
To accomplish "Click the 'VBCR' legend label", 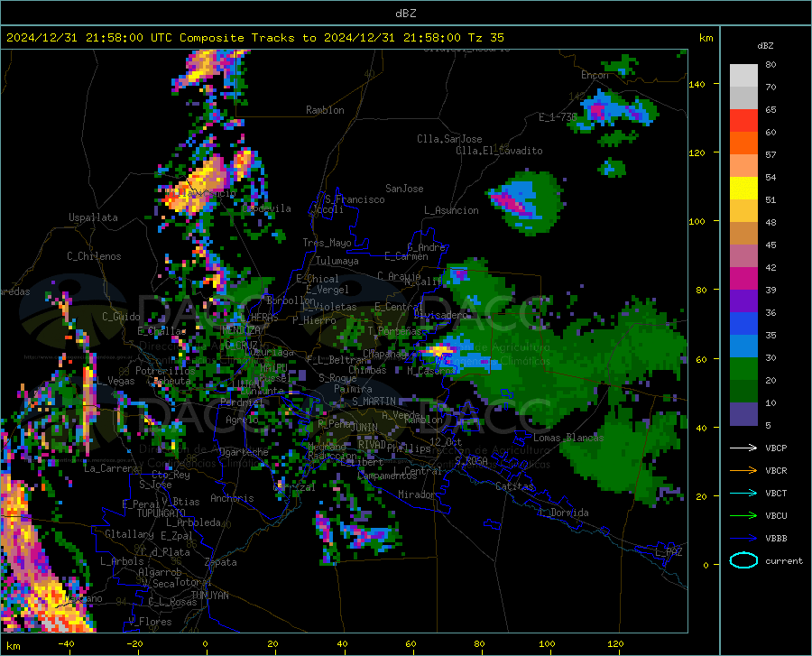I will pos(776,471).
